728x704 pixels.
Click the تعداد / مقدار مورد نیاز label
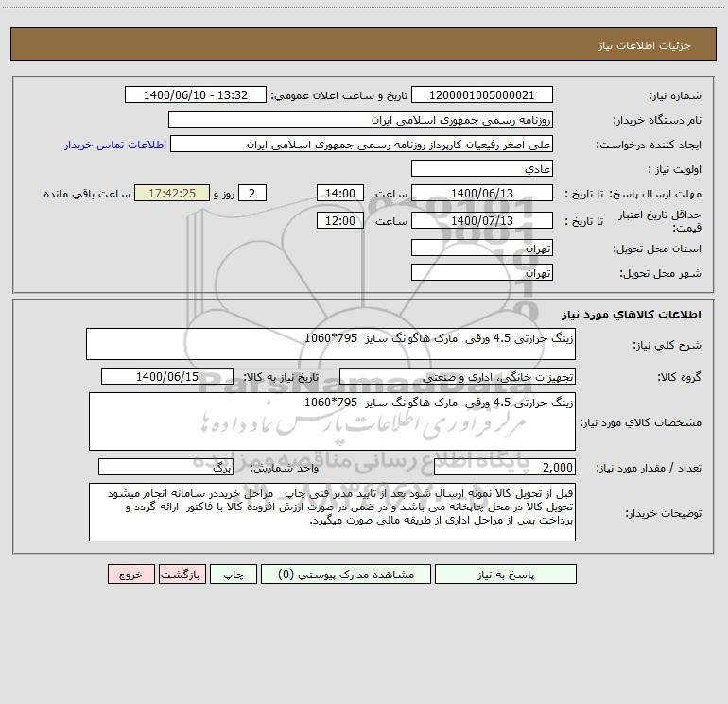(649, 469)
